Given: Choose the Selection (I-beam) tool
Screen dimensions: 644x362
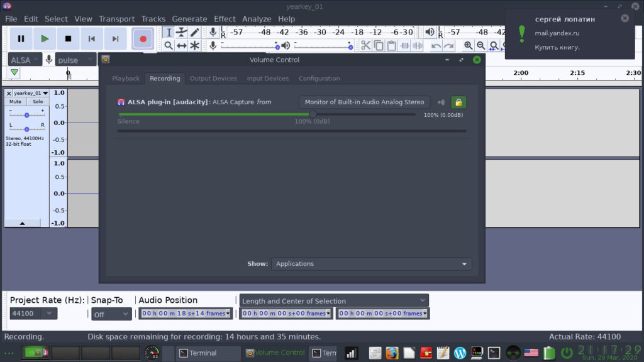Looking at the screenshot, I should click(x=169, y=33).
